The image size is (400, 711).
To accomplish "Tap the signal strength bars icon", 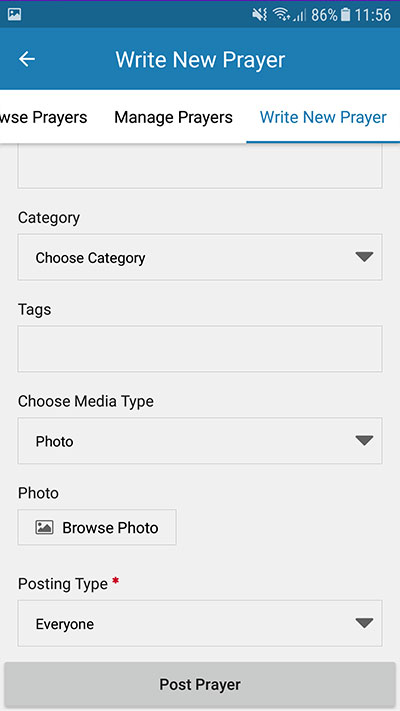I will pos(299,16).
